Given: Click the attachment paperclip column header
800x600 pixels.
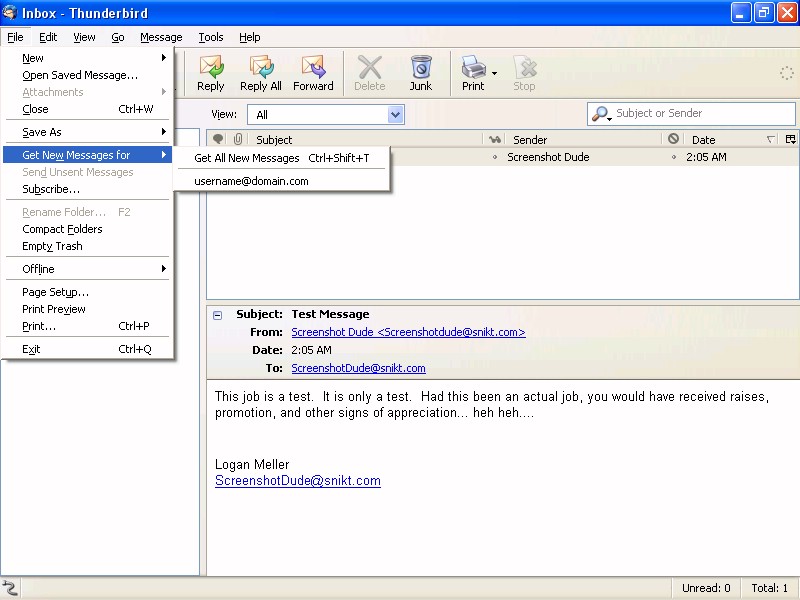Looking at the screenshot, I should (x=238, y=139).
